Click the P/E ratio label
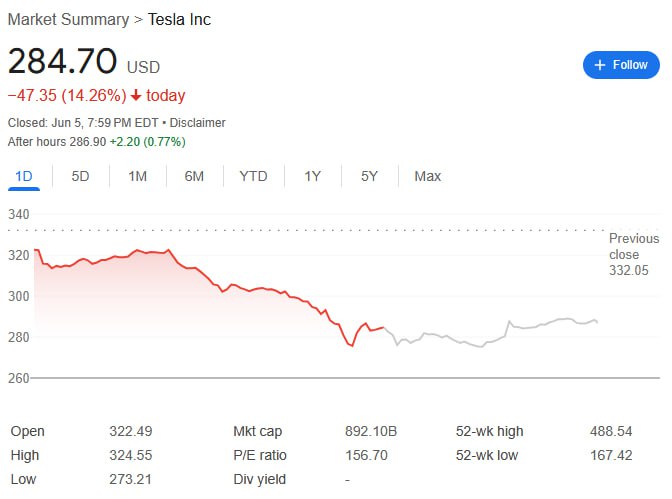This screenshot has width=672, height=499. 258,455
